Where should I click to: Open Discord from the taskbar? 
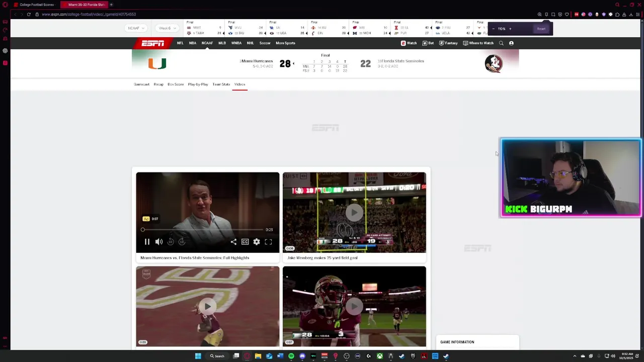click(x=302, y=356)
